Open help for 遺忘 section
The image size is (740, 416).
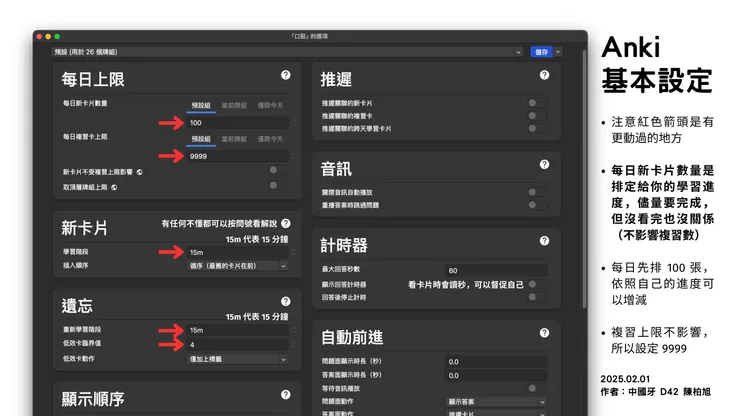click(x=286, y=301)
